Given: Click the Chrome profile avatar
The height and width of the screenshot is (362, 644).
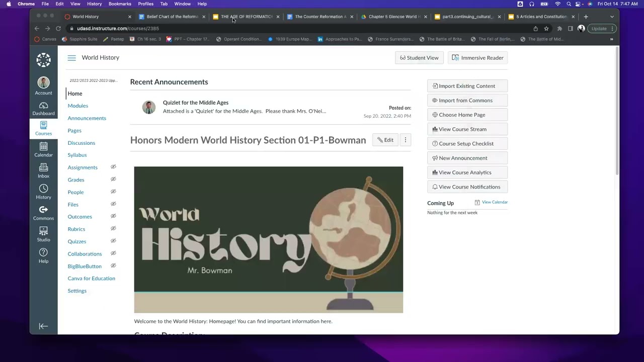Looking at the screenshot, I should tap(581, 29).
